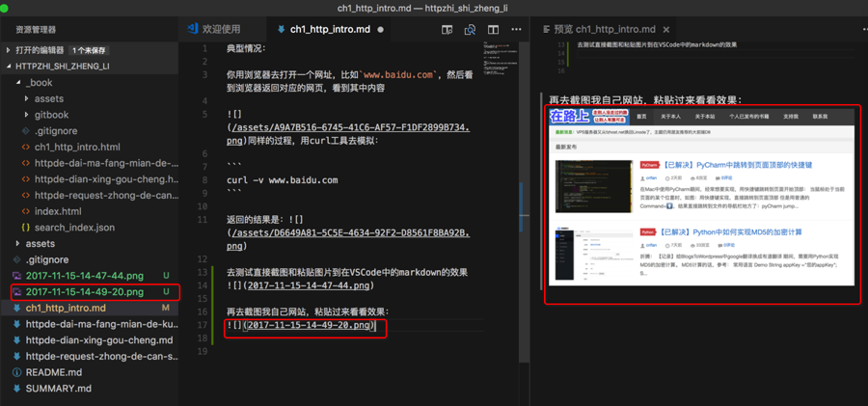868x406 pixels.
Task: Open the root-level .gitignore file
Action: (x=46, y=259)
